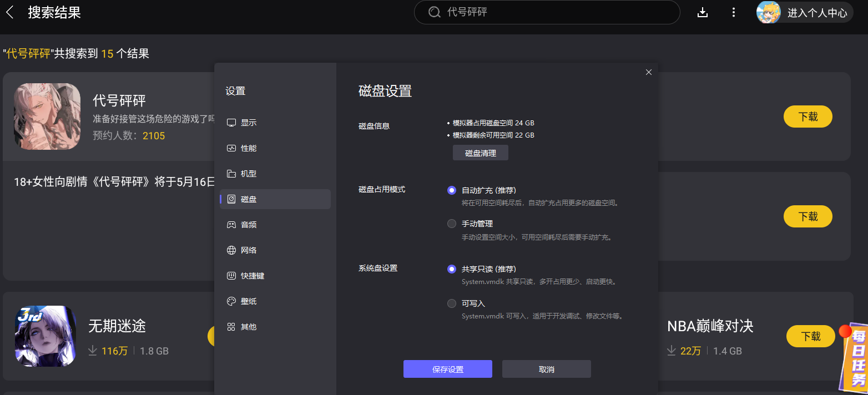
Task: Click the 网络 globe icon in sidebar
Action: point(231,250)
